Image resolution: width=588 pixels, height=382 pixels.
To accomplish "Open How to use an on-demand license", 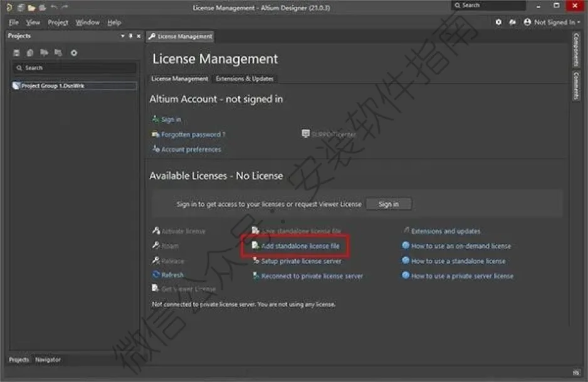I will pyautogui.click(x=461, y=246).
